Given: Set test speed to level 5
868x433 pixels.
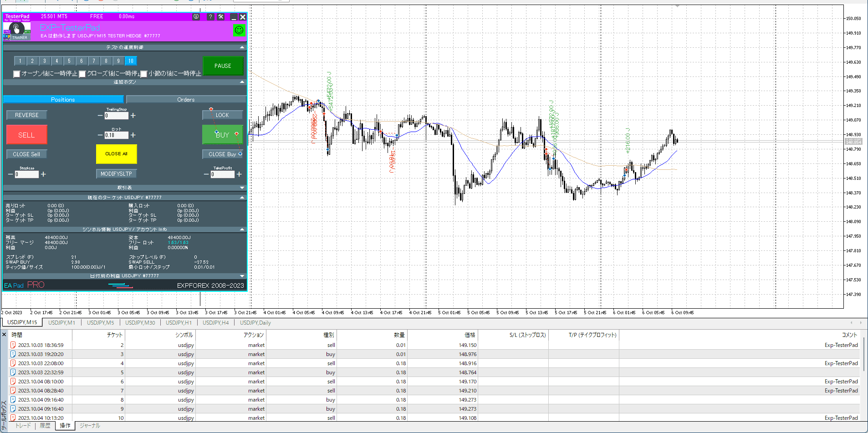Looking at the screenshot, I should point(69,61).
